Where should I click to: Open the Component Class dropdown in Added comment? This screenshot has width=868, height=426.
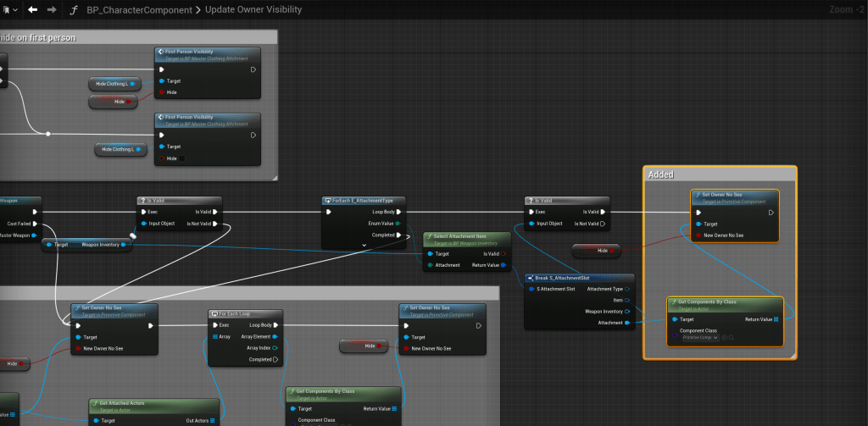click(x=700, y=337)
